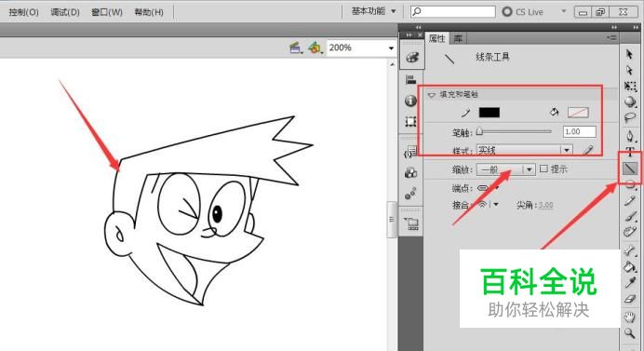
Task: Click the Edit Symbols icon
Action: tap(315, 48)
